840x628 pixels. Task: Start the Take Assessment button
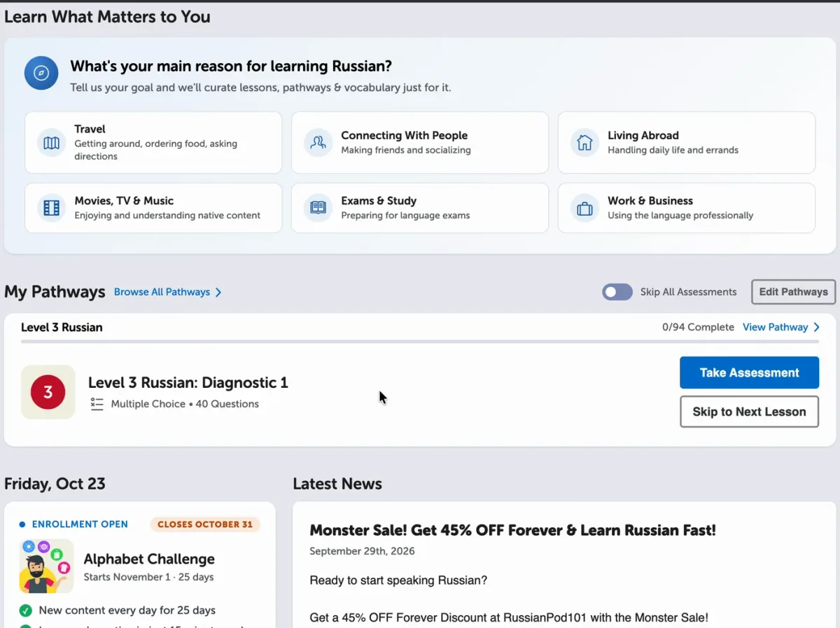coord(750,372)
